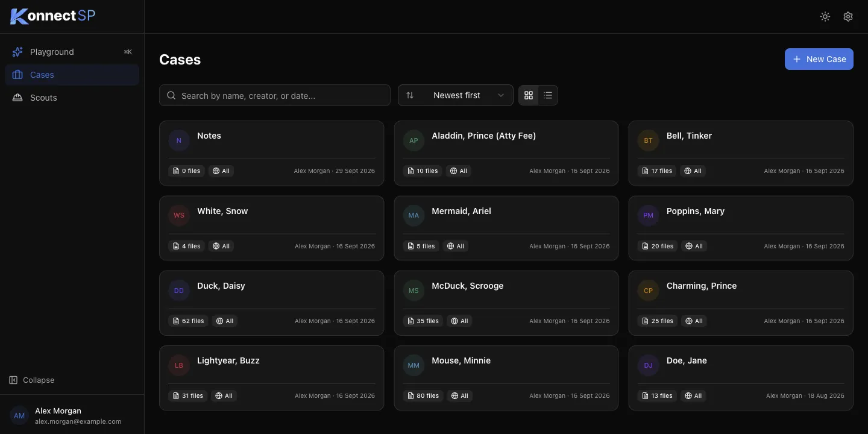Open the Charming, Prince case

(741, 303)
